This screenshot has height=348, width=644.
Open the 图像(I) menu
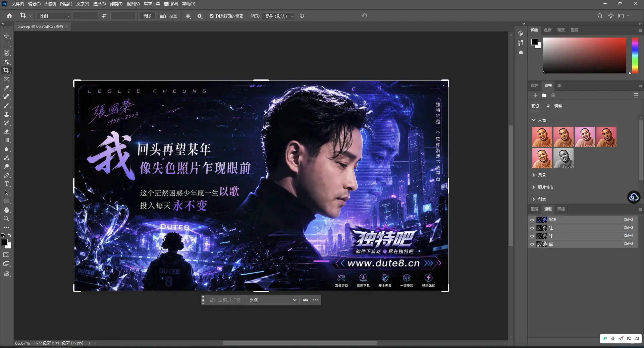(x=50, y=4)
